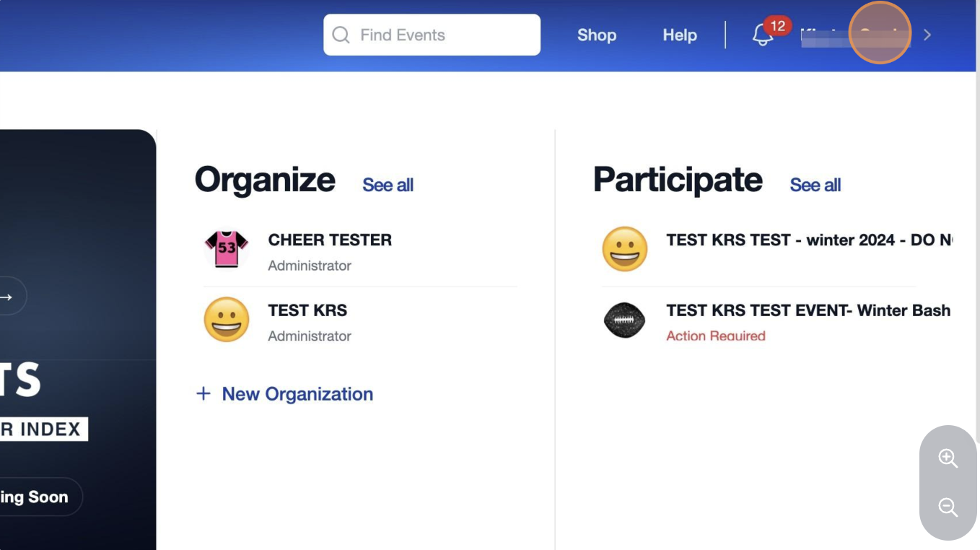
Task: Select the TEST KRS smiley icon
Action: (227, 320)
